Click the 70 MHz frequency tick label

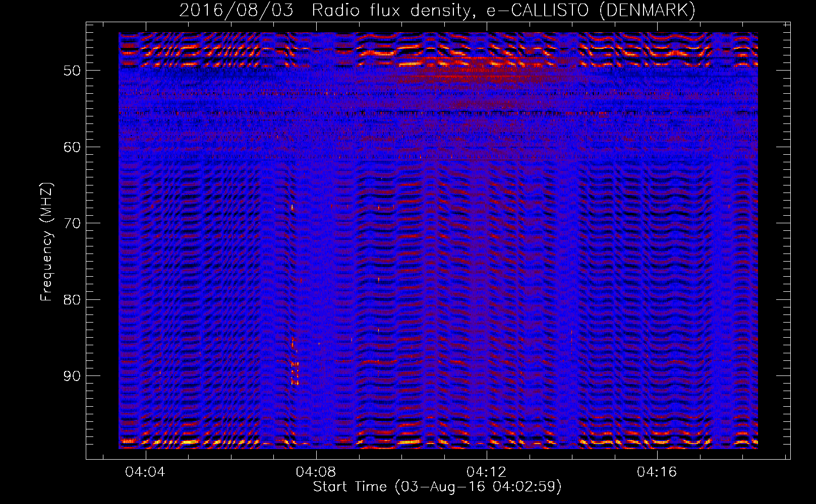72,223
